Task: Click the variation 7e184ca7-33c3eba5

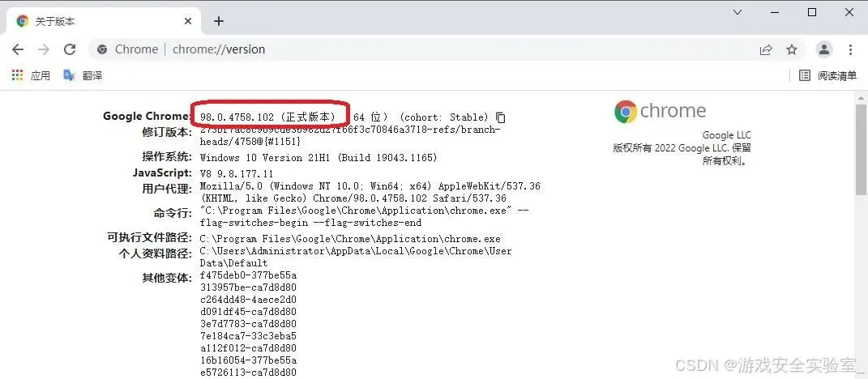Action: point(248,336)
